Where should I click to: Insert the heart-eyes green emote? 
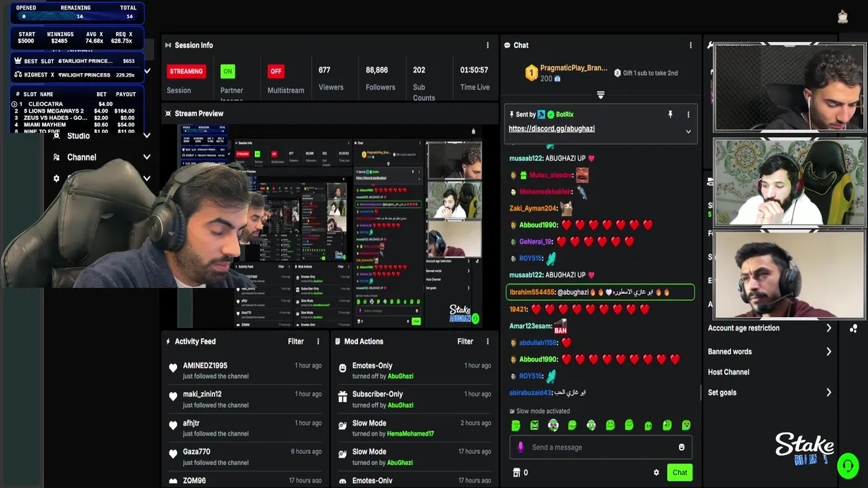coord(686,426)
